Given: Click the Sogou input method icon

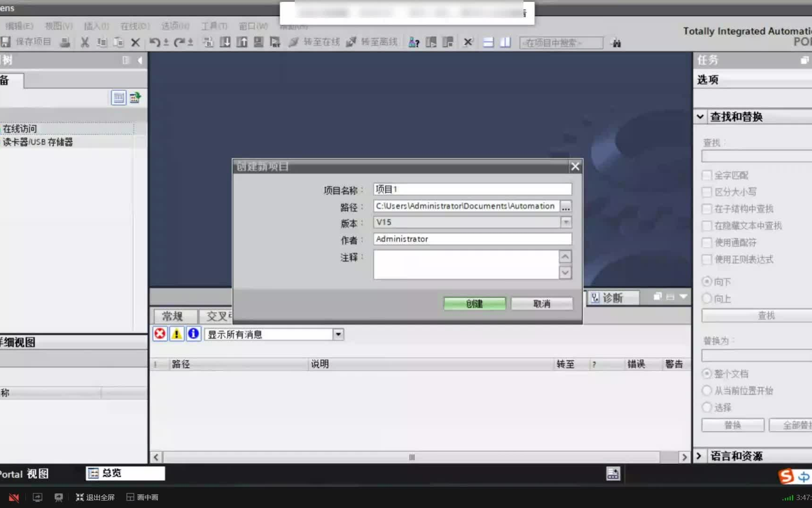Looking at the screenshot, I should tap(786, 476).
